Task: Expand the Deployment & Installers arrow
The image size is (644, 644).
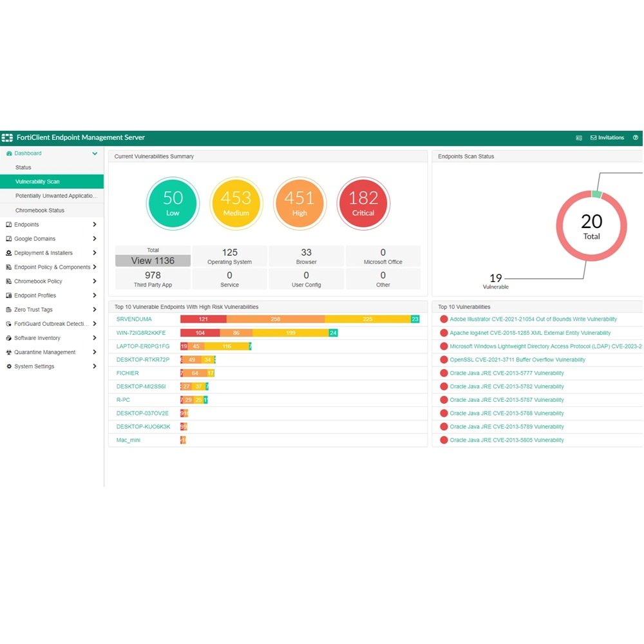Action: 95,253
